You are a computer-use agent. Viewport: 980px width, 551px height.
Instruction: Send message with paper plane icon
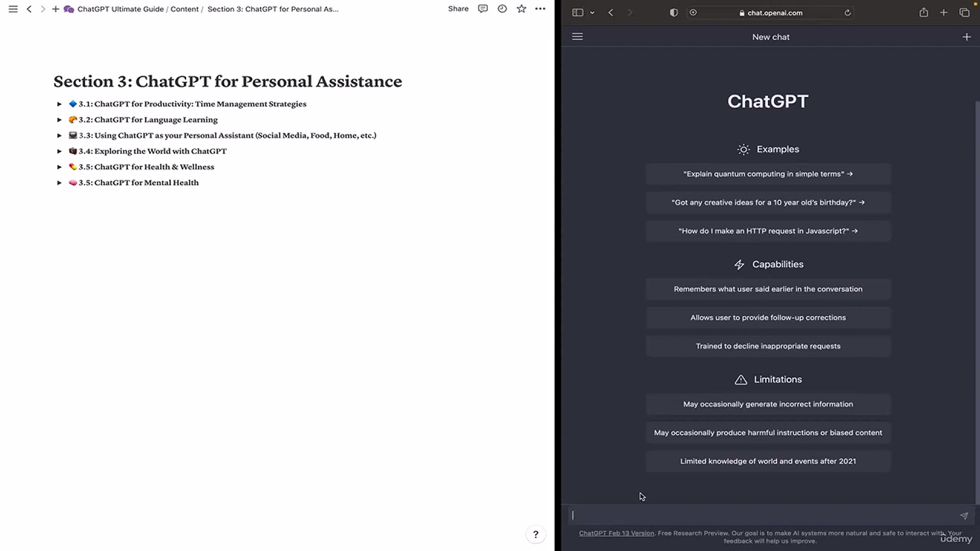coord(964,516)
